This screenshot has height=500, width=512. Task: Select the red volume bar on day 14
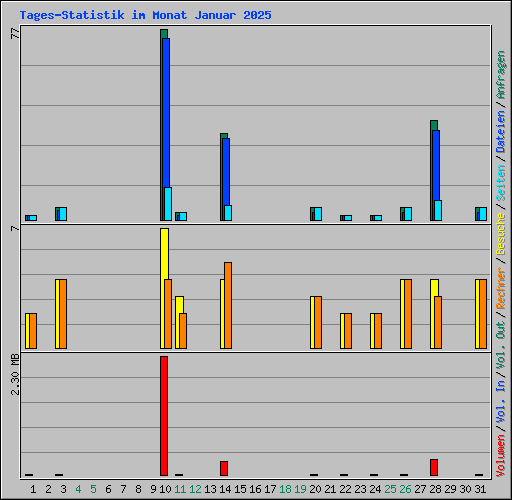(x=224, y=469)
